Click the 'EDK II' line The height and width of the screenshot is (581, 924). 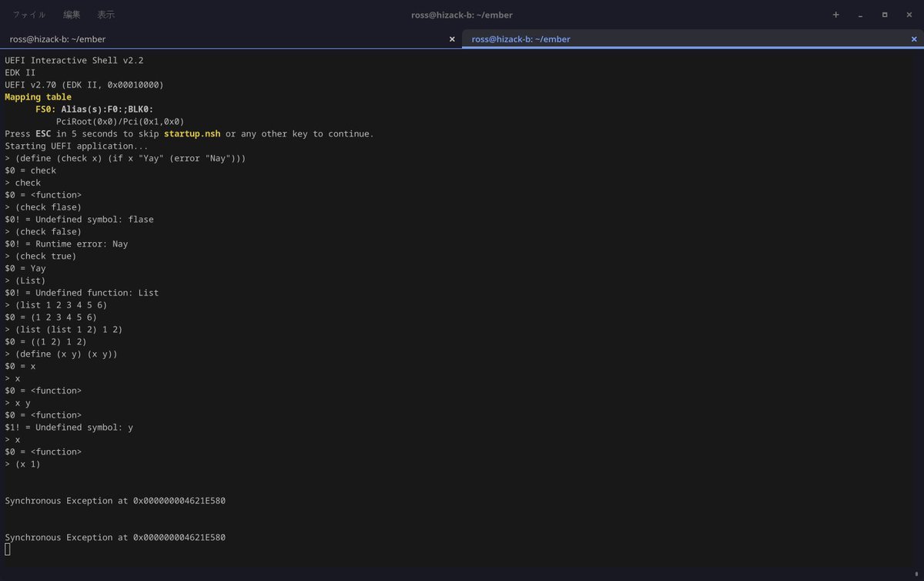pos(20,72)
